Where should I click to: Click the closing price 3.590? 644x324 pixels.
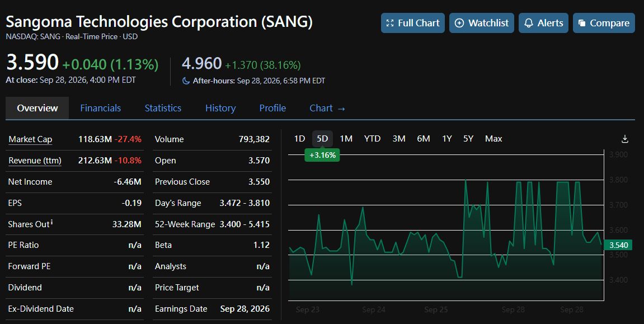click(32, 63)
